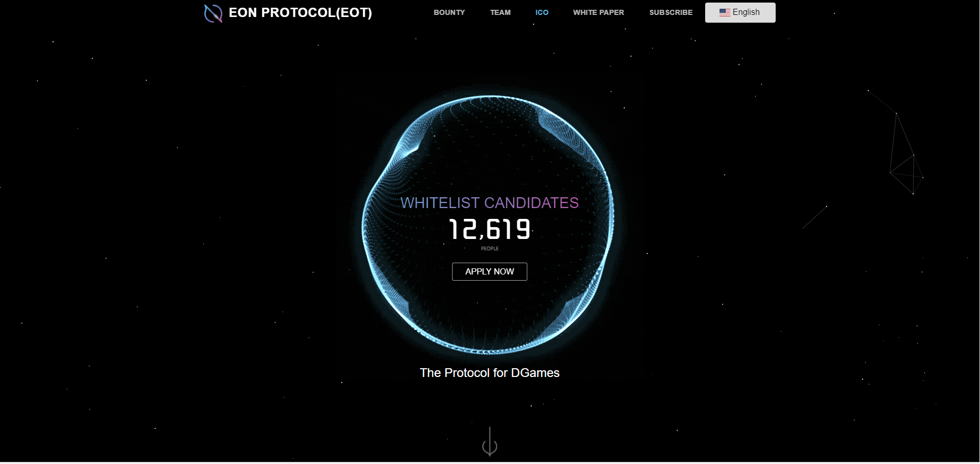This screenshot has height=464, width=980.
Task: Click the EON Protocol swirl logo icon
Action: click(x=213, y=13)
